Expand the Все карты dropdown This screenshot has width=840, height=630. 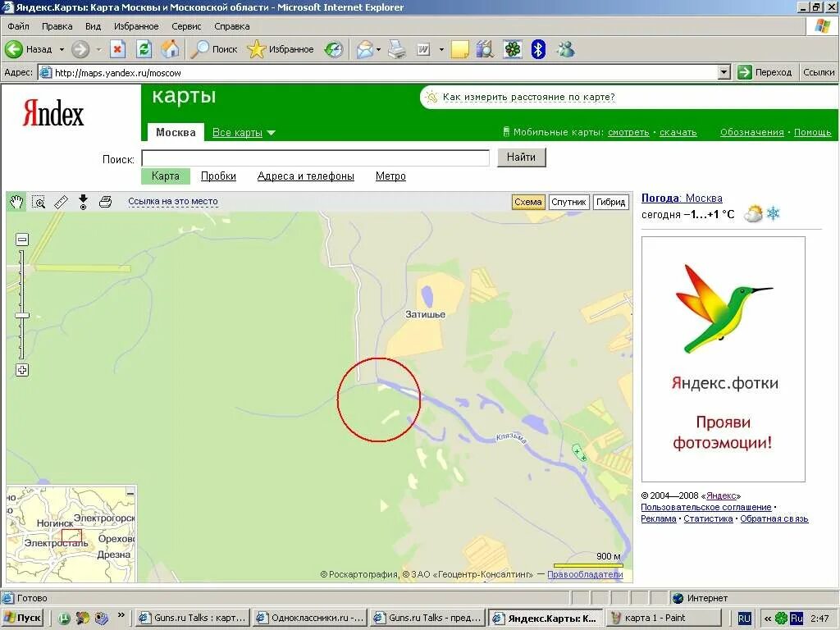[271, 133]
